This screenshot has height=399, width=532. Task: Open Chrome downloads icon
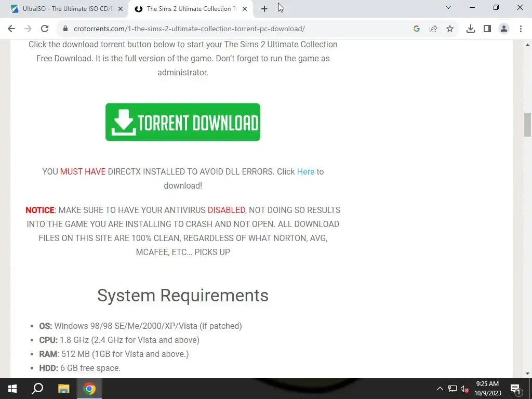(x=471, y=29)
